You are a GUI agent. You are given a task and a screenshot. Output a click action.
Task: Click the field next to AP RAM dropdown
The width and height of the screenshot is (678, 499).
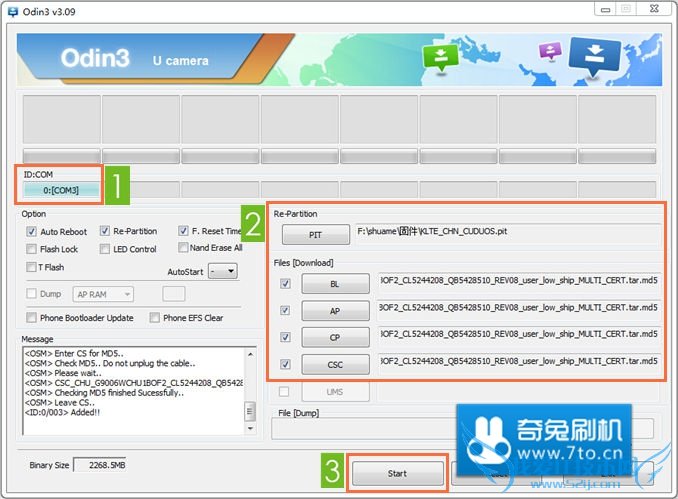click(x=174, y=294)
